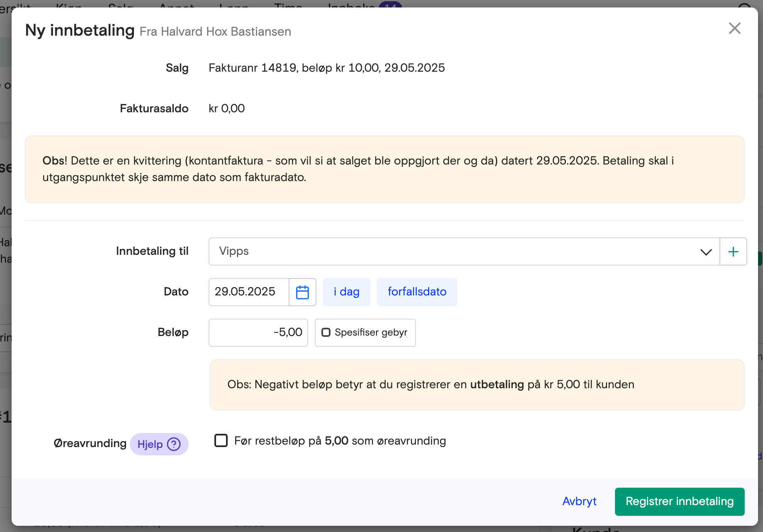Expand the Innbetaling til dropdown chevron
The width and height of the screenshot is (763, 532).
(x=706, y=252)
